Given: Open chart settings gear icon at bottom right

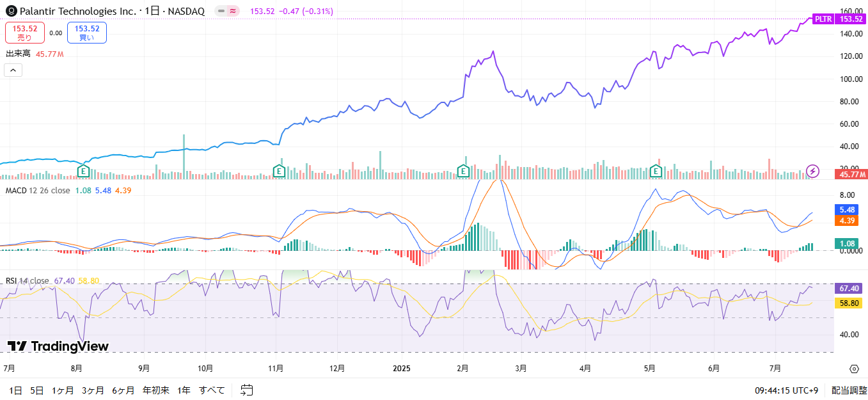Looking at the screenshot, I should 854,369.
